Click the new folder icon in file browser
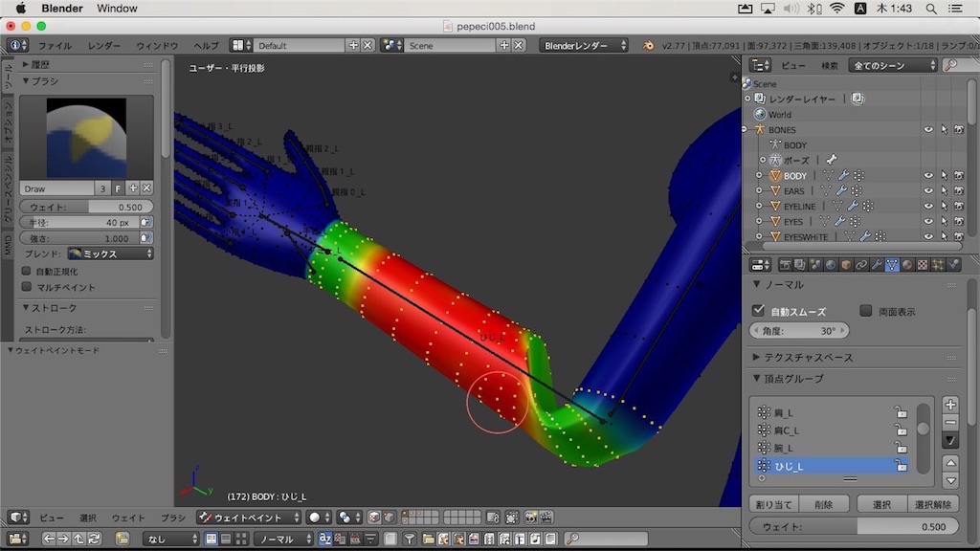980x551 pixels. pyautogui.click(x=122, y=539)
